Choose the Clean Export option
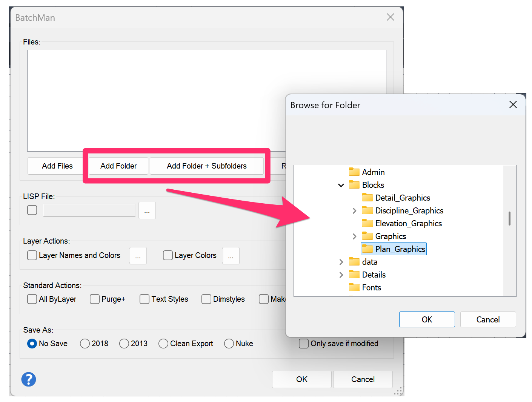The height and width of the screenshot is (402, 532). coord(163,344)
